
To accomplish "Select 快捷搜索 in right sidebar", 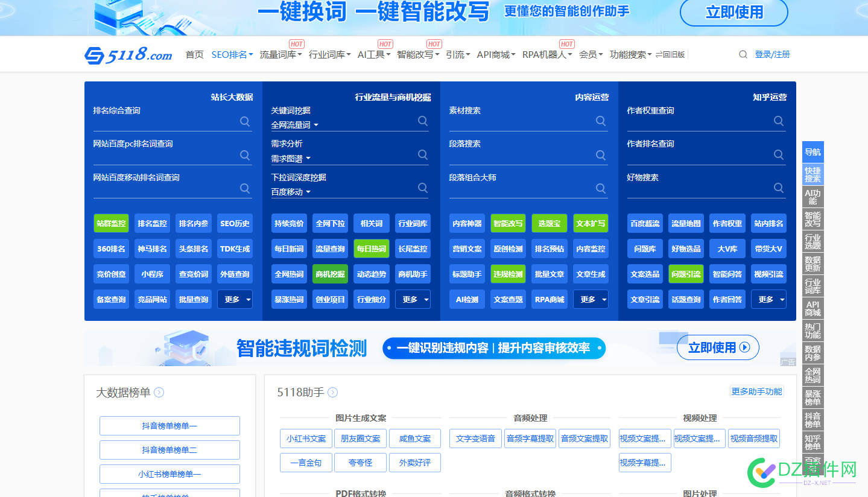I will coord(813,174).
